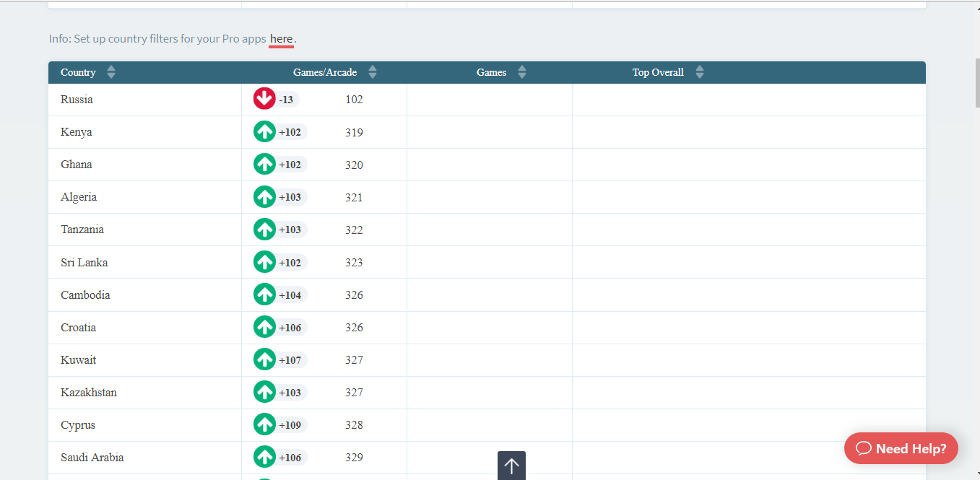Sort table by Games/Arcade column arrows
Screen dimensions: 980x480
(x=373, y=72)
